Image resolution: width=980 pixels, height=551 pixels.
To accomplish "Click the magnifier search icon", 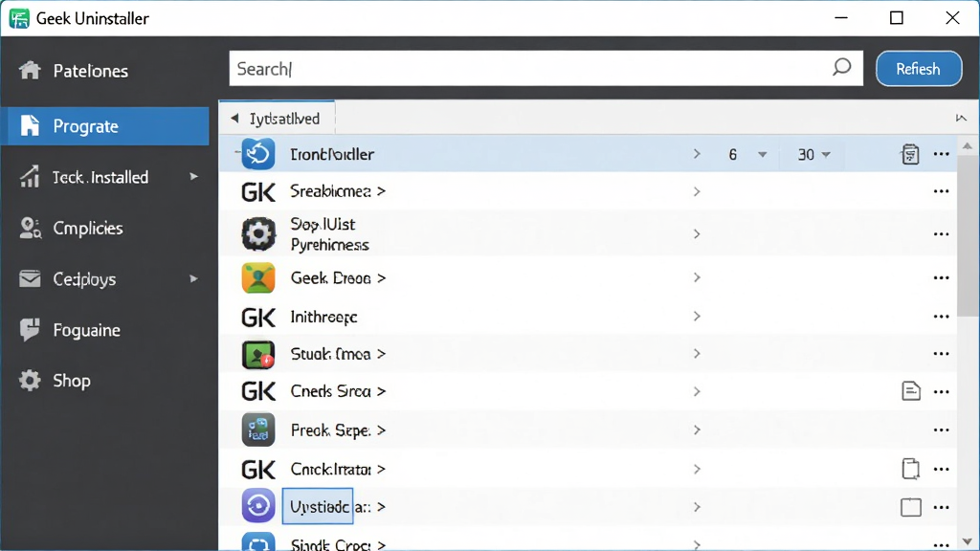I will [x=842, y=67].
